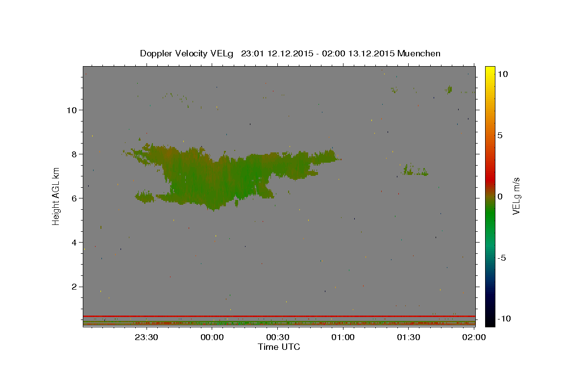
Task: Click the 02:00 time tick label
Action: coord(474,338)
